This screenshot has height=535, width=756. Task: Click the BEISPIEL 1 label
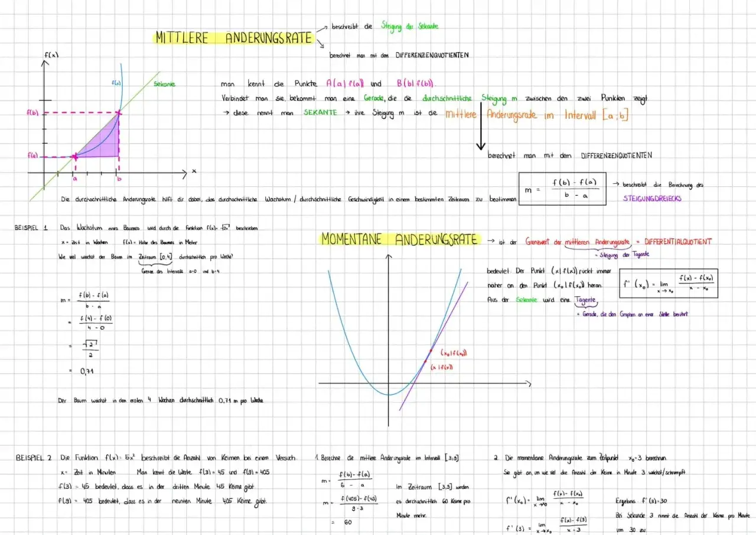[31, 228]
